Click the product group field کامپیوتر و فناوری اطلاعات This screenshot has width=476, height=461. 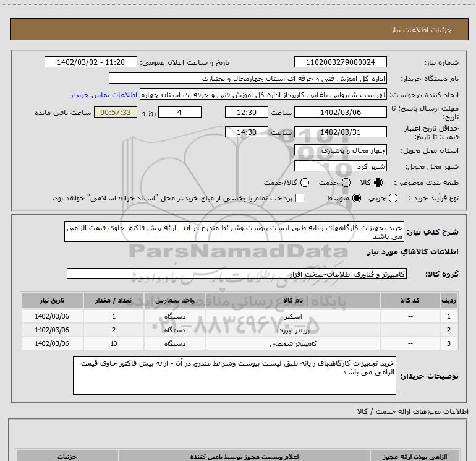click(237, 274)
